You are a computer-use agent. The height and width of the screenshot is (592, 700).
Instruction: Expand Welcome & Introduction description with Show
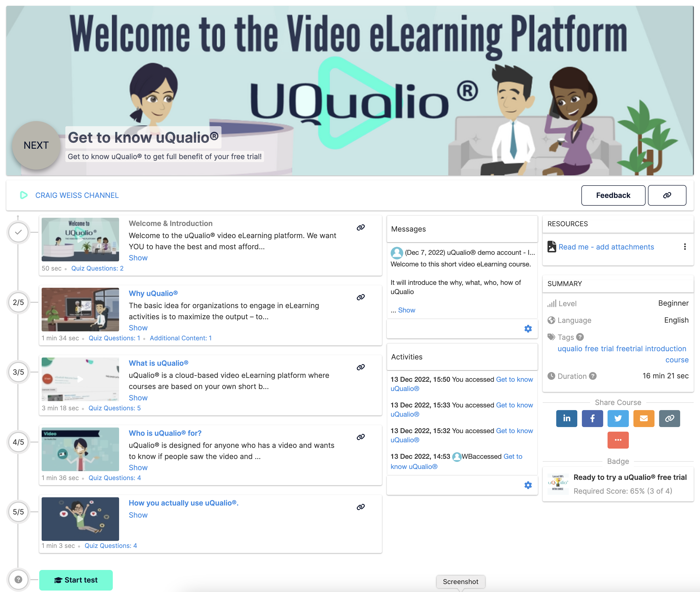(138, 258)
